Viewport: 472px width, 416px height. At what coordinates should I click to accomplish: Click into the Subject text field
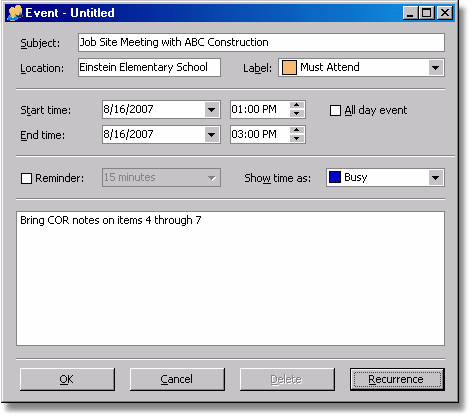pyautogui.click(x=261, y=42)
